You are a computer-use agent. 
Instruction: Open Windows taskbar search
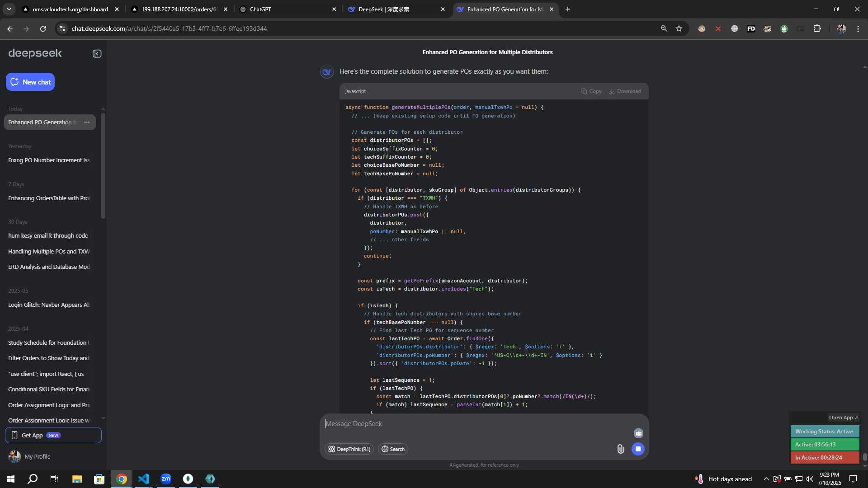click(33, 479)
